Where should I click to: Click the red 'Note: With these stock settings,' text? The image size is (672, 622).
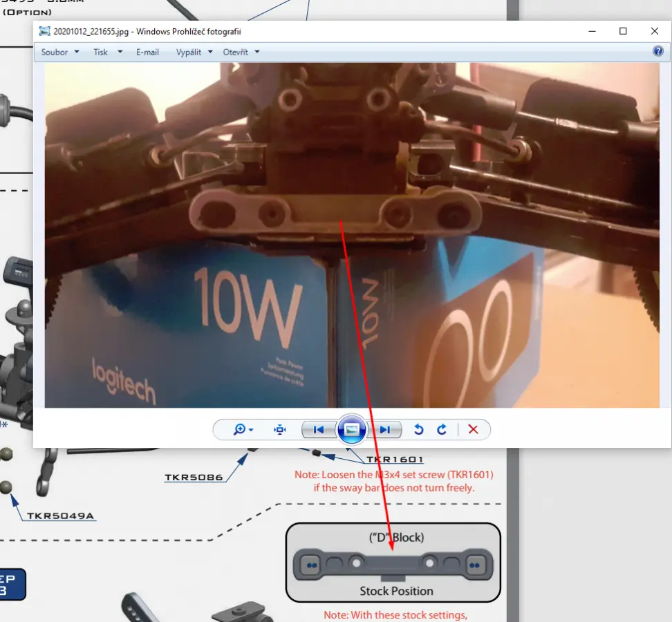(x=395, y=615)
